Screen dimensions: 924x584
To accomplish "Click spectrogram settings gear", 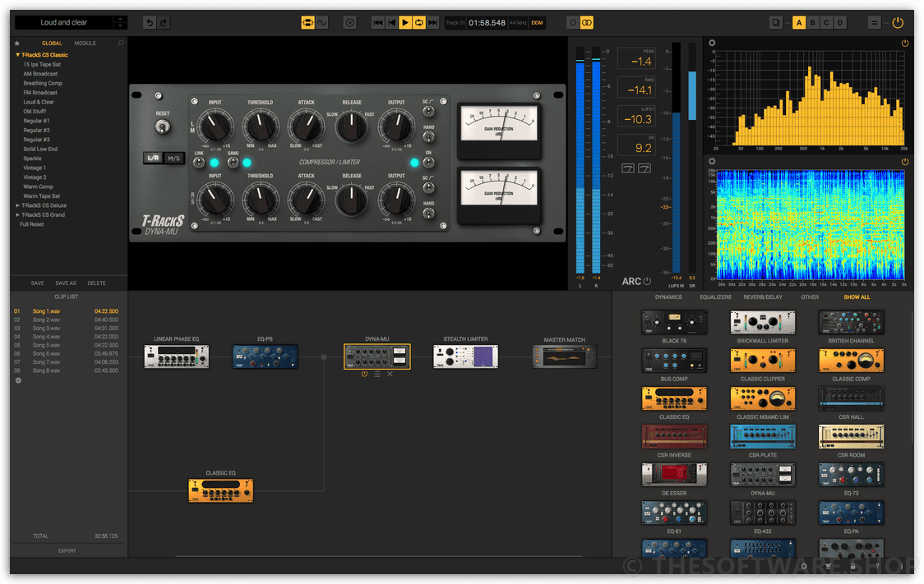I will coord(712,161).
